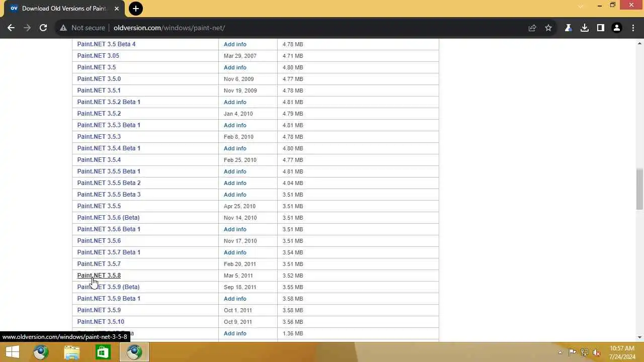Open the network status tray icon
The width and height of the screenshot is (644, 362).
pos(585,352)
